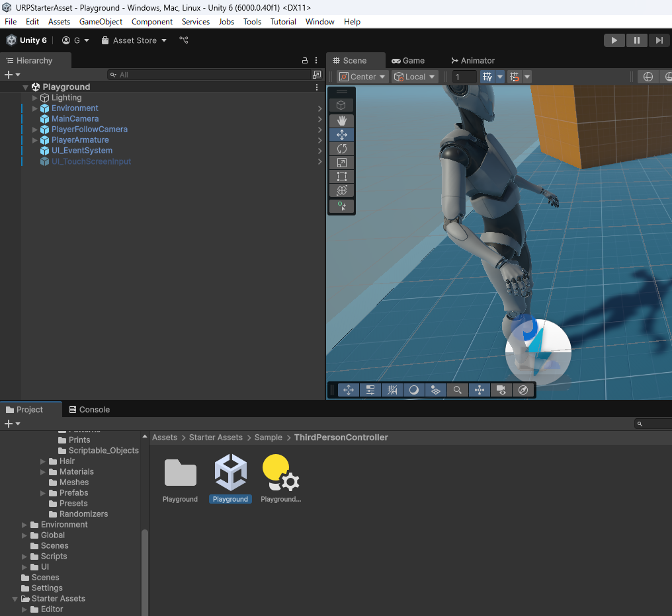The image size is (672, 616).
Task: Open the Asset Store dropdown
Action: click(x=134, y=40)
